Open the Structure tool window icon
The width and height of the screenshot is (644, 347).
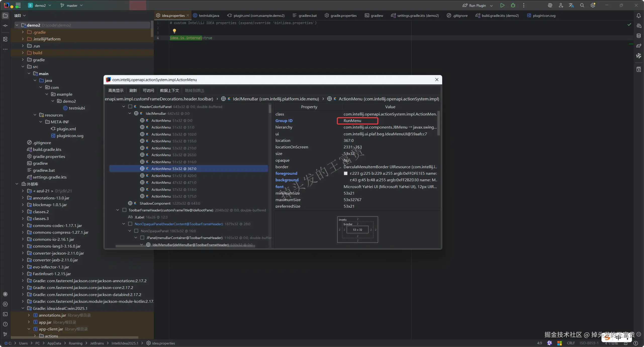pyautogui.click(x=5, y=39)
